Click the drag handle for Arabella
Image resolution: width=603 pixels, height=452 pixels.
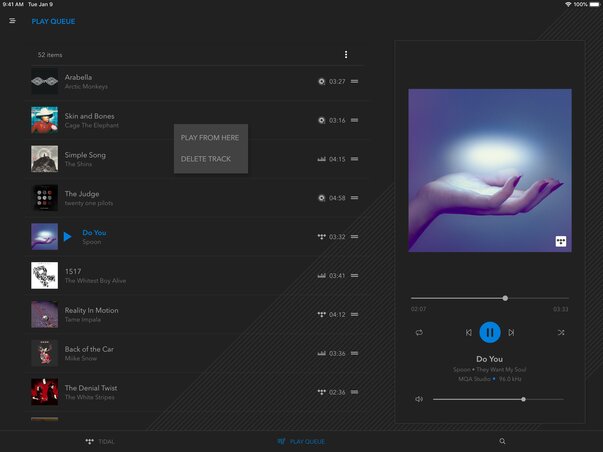point(355,81)
